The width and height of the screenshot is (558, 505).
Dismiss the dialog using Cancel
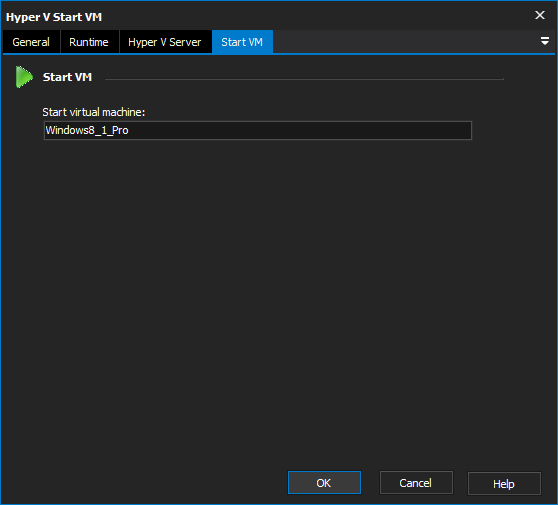[x=416, y=483]
